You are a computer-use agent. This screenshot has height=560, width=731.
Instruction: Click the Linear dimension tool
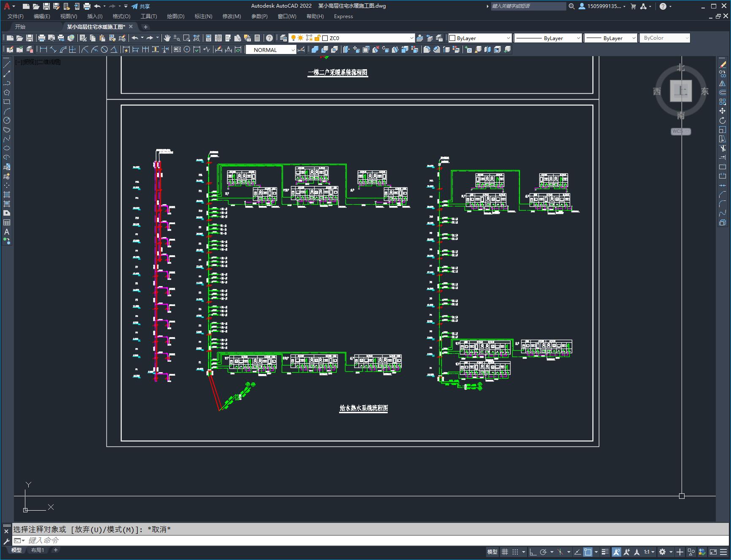tap(43, 49)
